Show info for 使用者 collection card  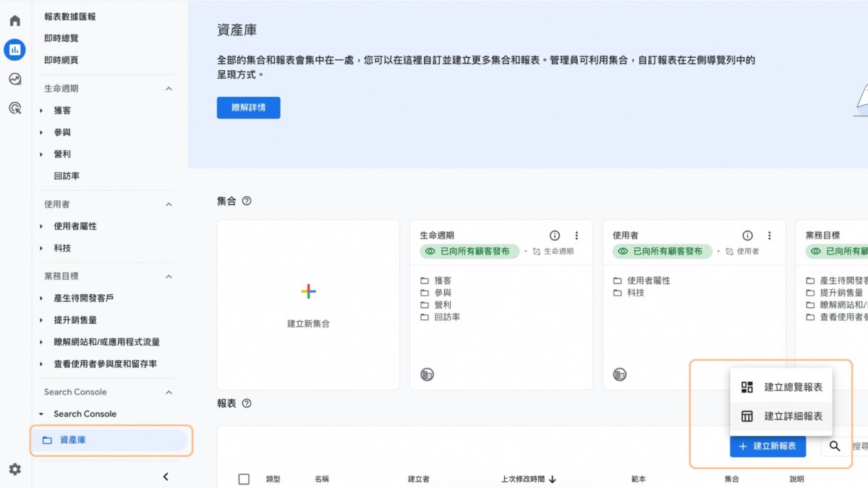747,236
